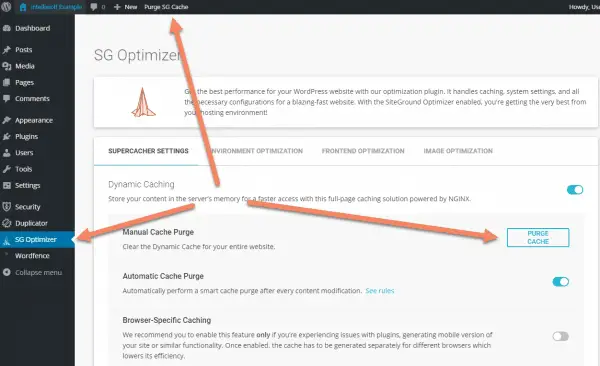Click the Collapse menu arrow icon
600x366 pixels.
pos(7,272)
